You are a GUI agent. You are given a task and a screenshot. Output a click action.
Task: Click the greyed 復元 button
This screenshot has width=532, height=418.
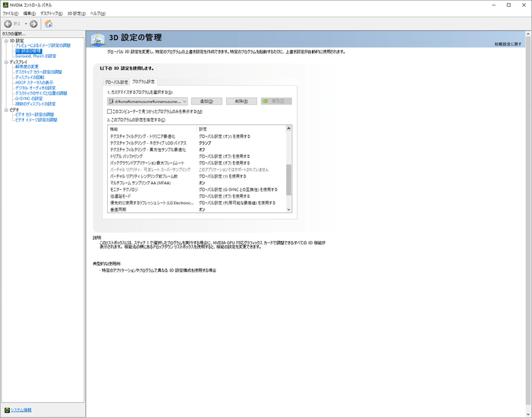pyautogui.click(x=276, y=101)
